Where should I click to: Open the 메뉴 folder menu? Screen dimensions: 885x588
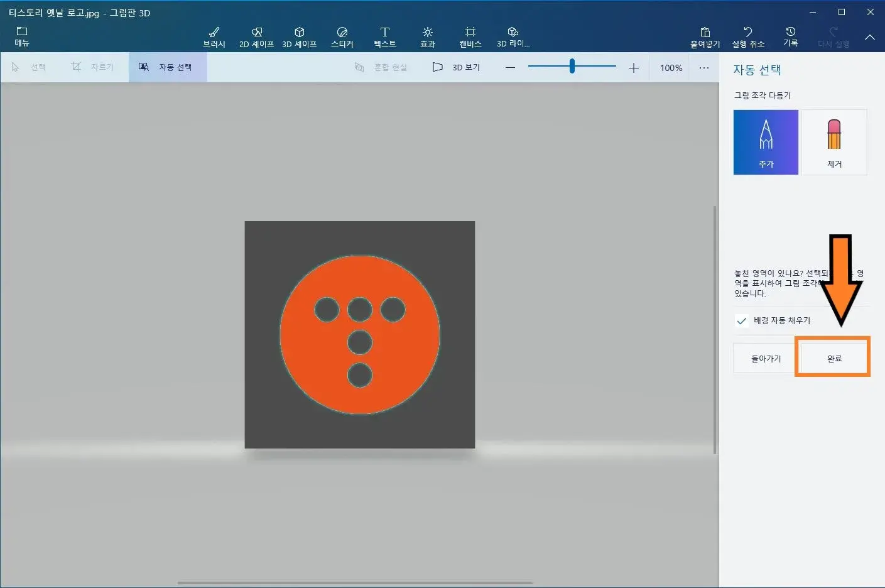tap(22, 36)
